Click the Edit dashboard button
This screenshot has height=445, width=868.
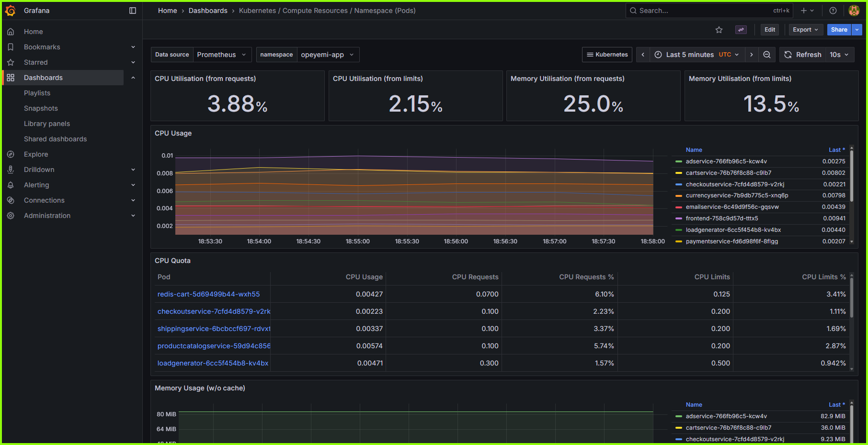(x=769, y=29)
